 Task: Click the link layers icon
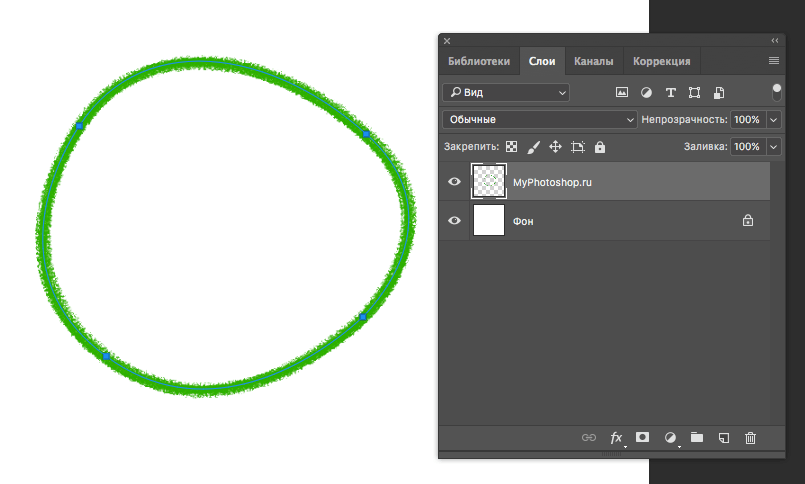589,437
